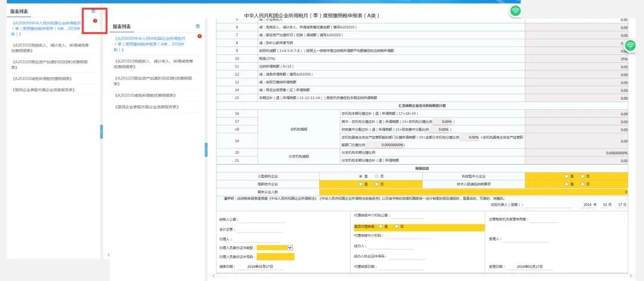Click the stack icon in the red-boxed area

(x=94, y=12)
